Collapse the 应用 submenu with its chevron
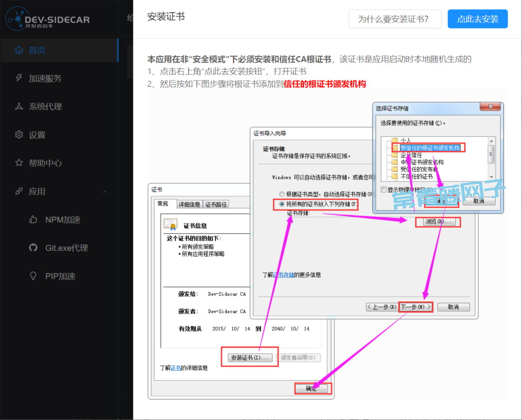This screenshot has width=522, height=420. (x=105, y=192)
